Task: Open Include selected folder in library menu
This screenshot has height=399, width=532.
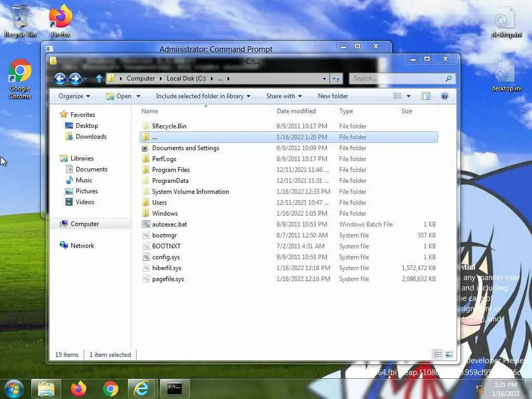Action: pyautogui.click(x=203, y=96)
